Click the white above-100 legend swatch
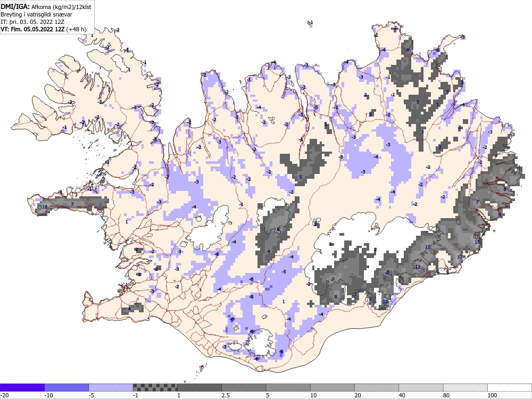The image size is (532, 399). click(x=510, y=387)
